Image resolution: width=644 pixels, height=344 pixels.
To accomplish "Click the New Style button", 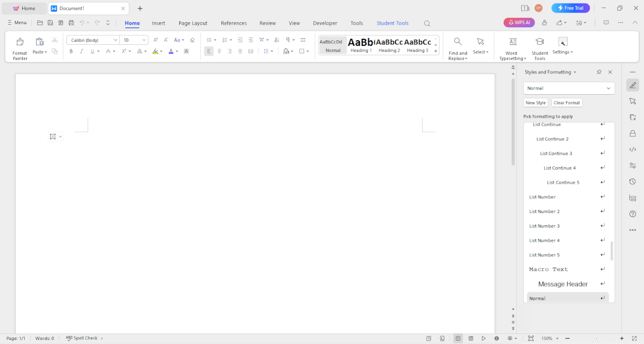I will point(535,103).
